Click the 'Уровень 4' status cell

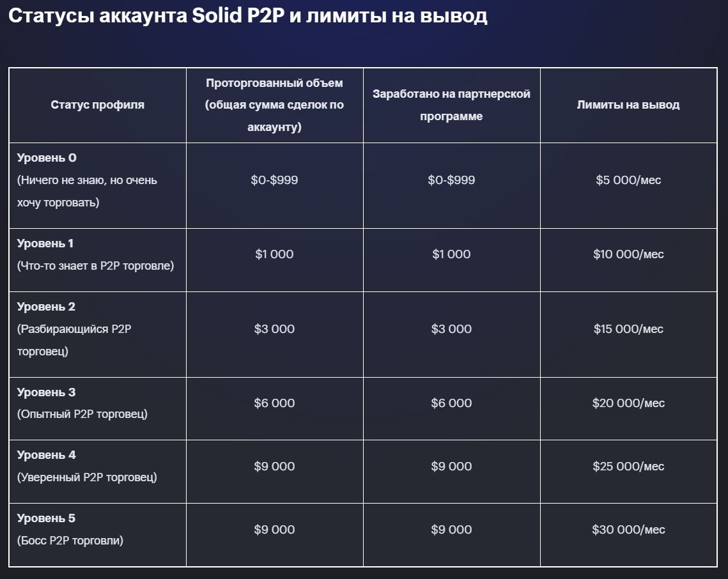coord(98,472)
